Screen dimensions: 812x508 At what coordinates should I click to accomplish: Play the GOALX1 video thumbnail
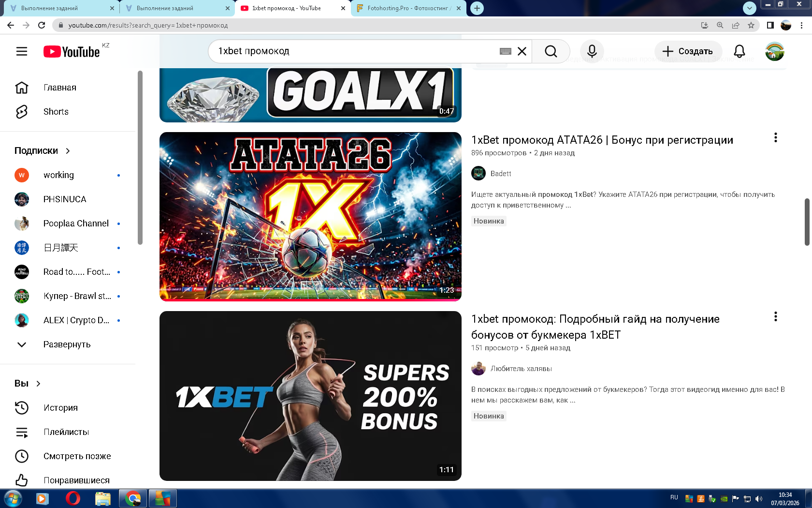click(310, 95)
